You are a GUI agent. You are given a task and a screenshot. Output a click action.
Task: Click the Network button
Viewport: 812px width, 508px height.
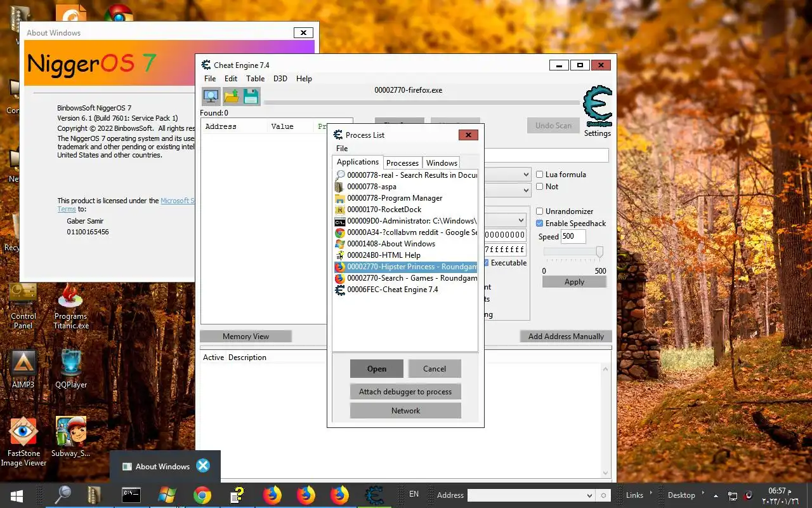click(x=405, y=410)
